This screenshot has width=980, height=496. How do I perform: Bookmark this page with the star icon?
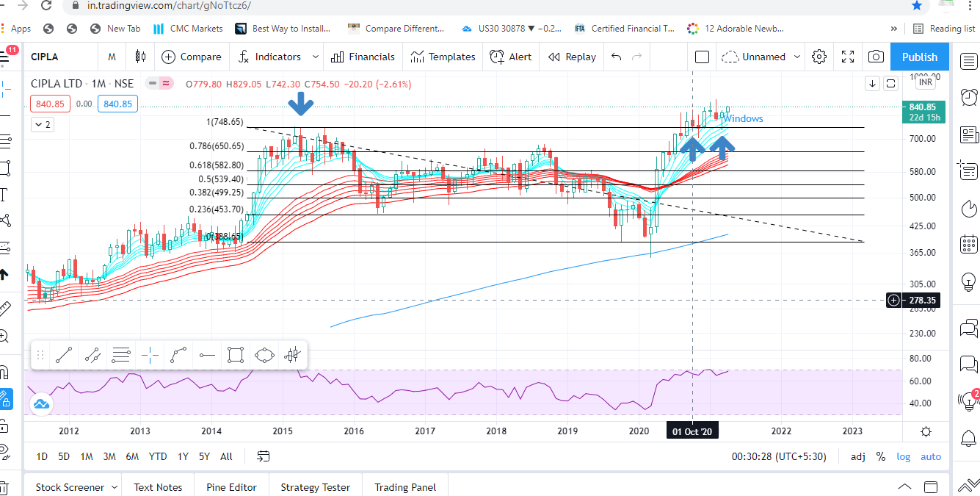[917, 5]
